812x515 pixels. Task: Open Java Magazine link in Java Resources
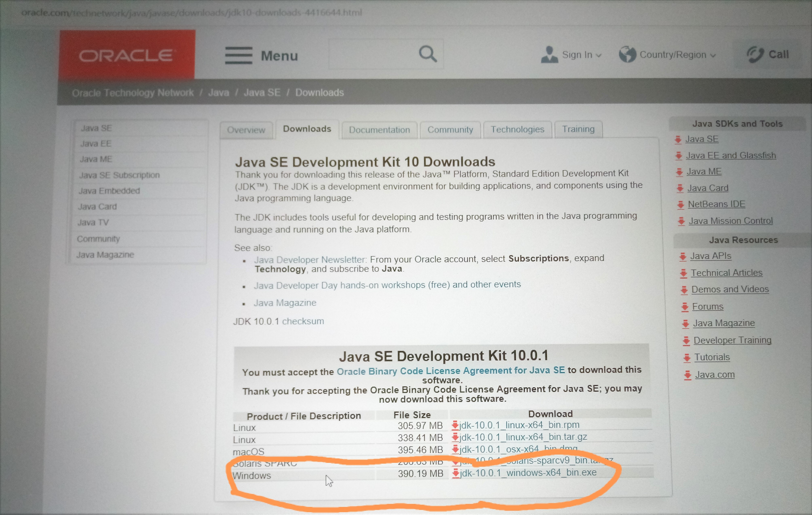pos(724,323)
